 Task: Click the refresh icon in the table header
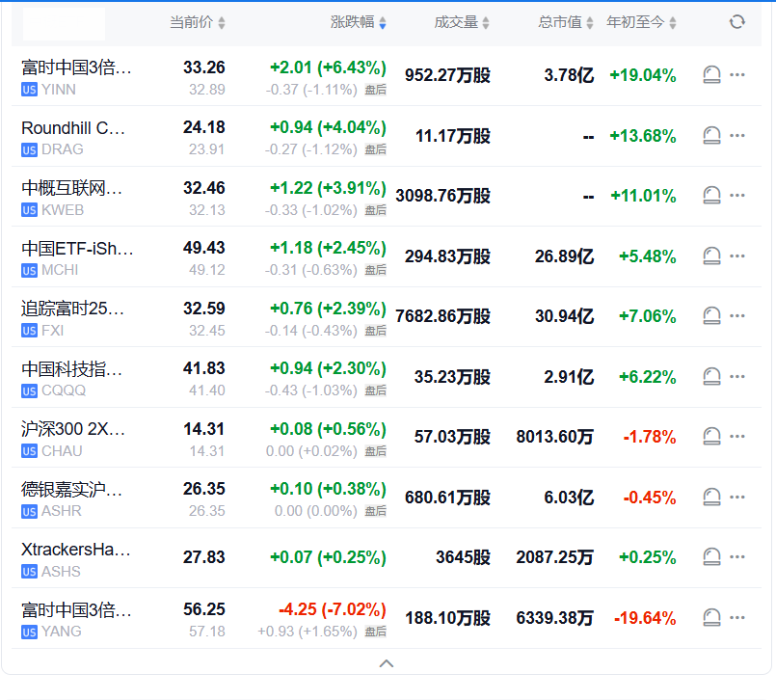click(736, 22)
